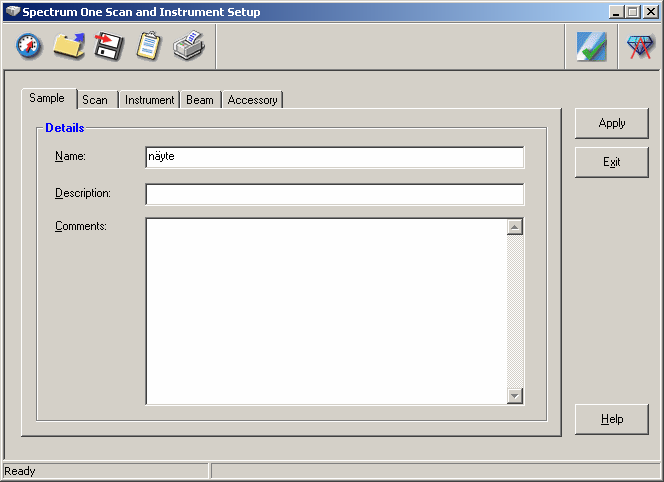The width and height of the screenshot is (664, 482).
Task: Click into the Description input field
Action: [335, 194]
